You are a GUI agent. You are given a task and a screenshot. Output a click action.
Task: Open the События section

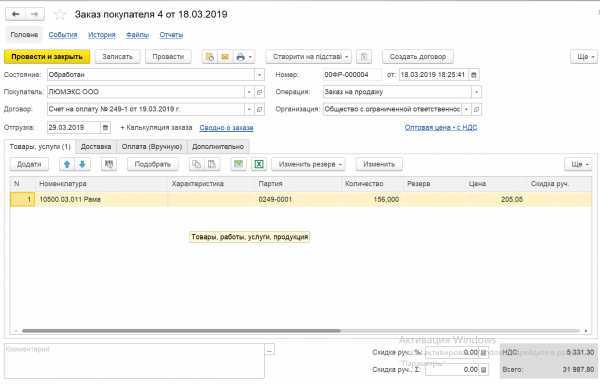pos(63,35)
